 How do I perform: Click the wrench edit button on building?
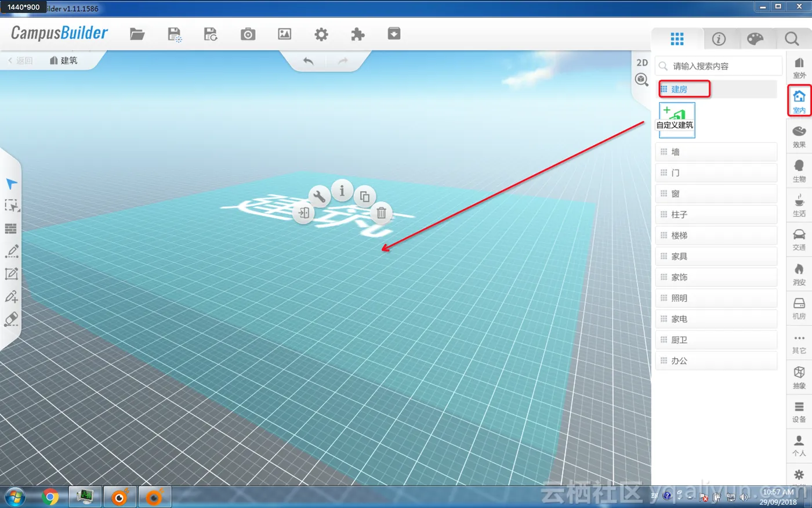point(319,197)
